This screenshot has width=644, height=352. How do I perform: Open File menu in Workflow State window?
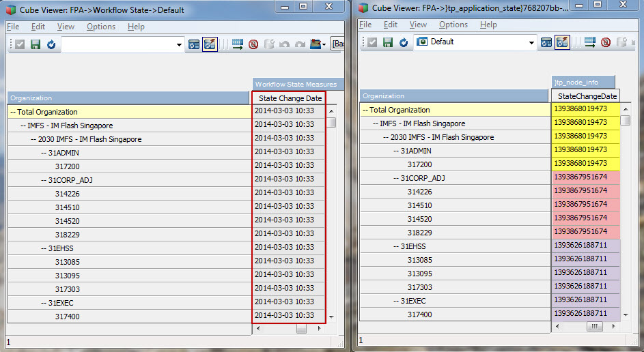[x=13, y=27]
